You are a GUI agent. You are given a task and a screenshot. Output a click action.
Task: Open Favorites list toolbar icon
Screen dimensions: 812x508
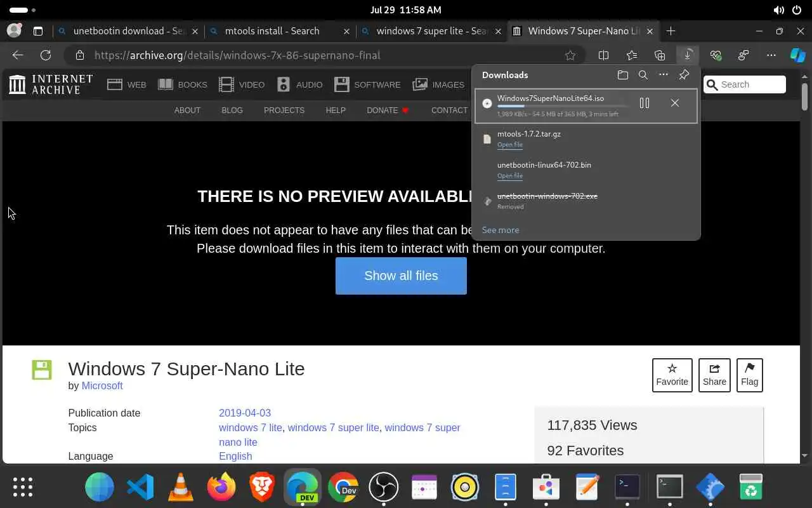tap(632, 55)
